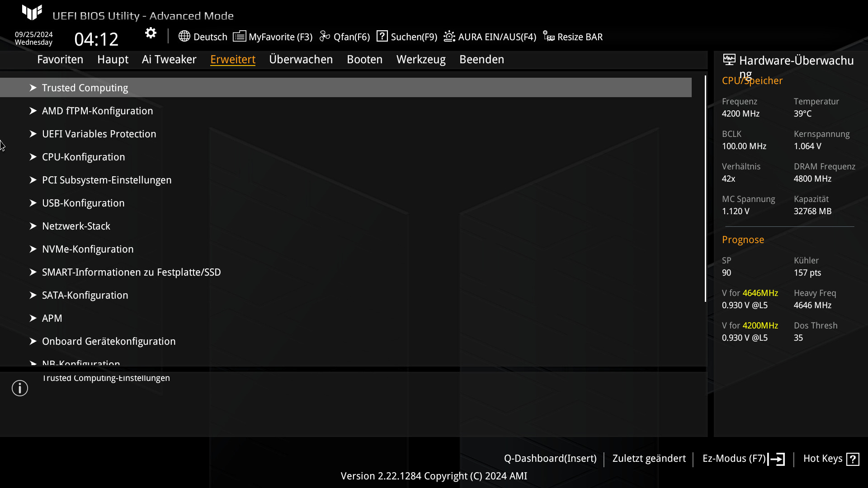This screenshot has width=868, height=488.
Task: Switch to the Booten tab
Action: [364, 59]
